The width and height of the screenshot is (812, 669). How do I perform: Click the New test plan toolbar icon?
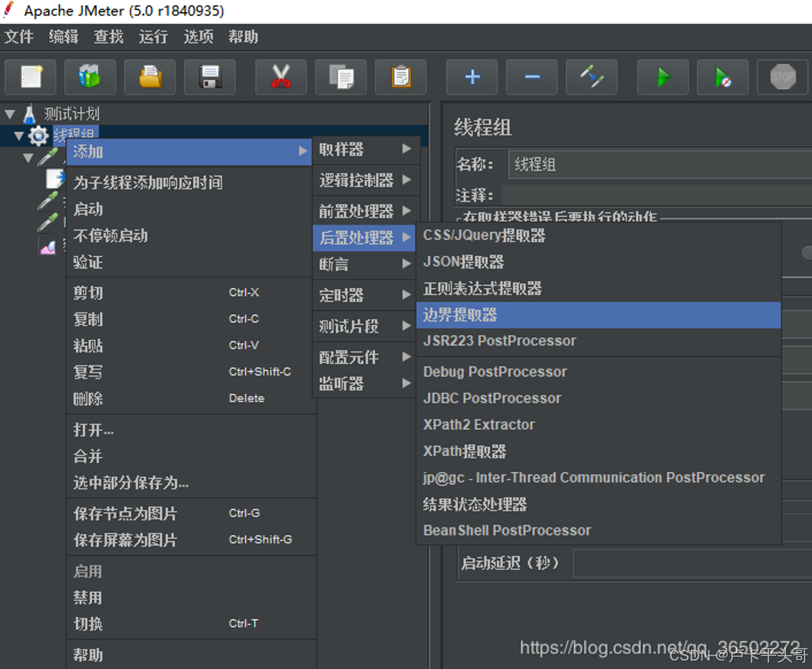coord(31,77)
